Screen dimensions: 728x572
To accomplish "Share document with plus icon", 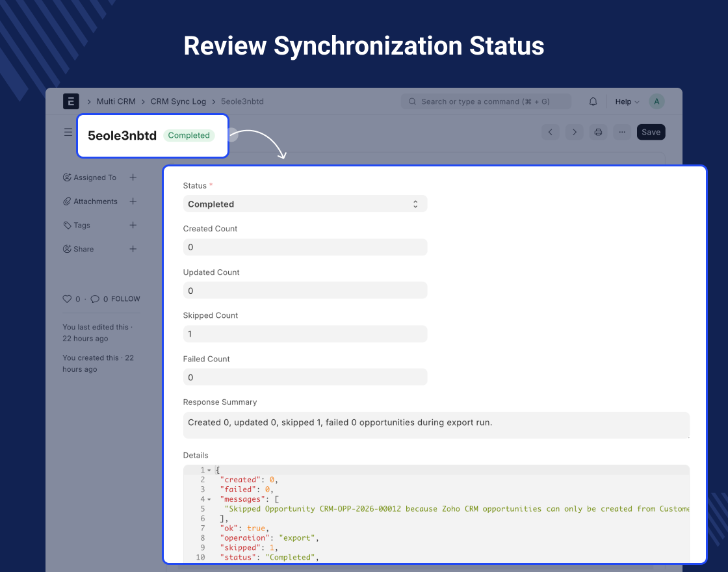I will point(133,249).
